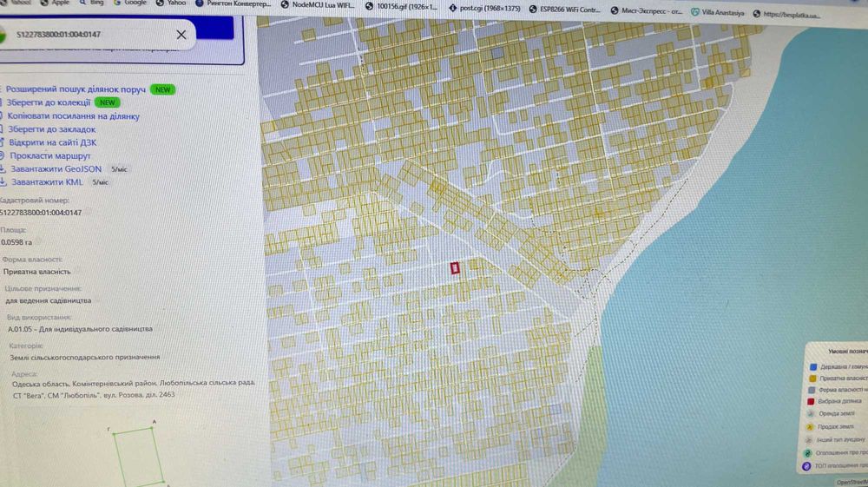Download parcel via 'Завантажити GeoJSON'

(56, 168)
